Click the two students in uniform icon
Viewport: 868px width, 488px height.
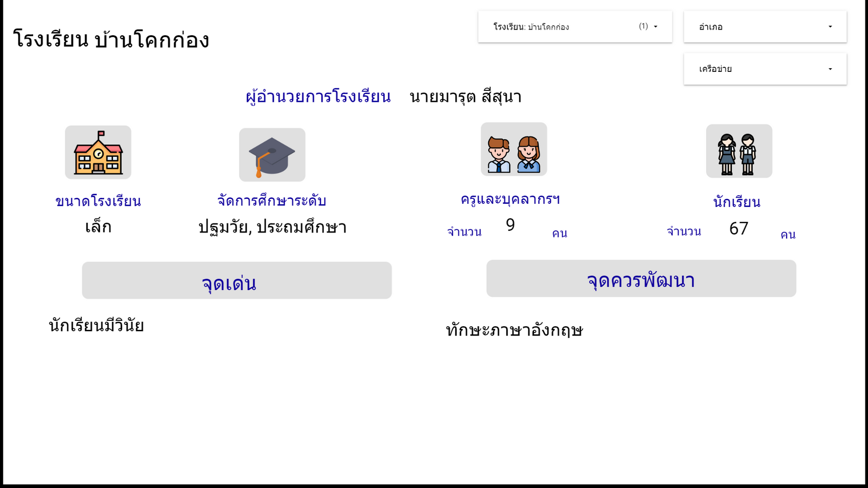tap(738, 152)
